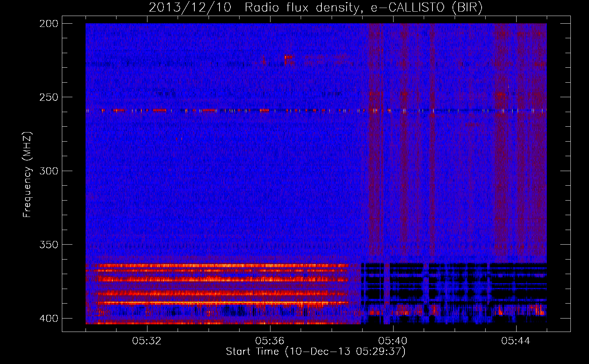
Task: Click the 05:44 time tick label
Action: tap(516, 341)
